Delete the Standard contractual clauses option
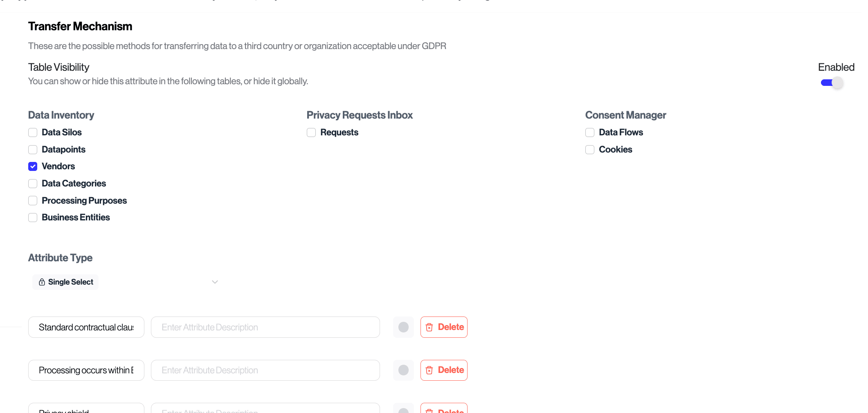868x413 pixels. coord(444,327)
